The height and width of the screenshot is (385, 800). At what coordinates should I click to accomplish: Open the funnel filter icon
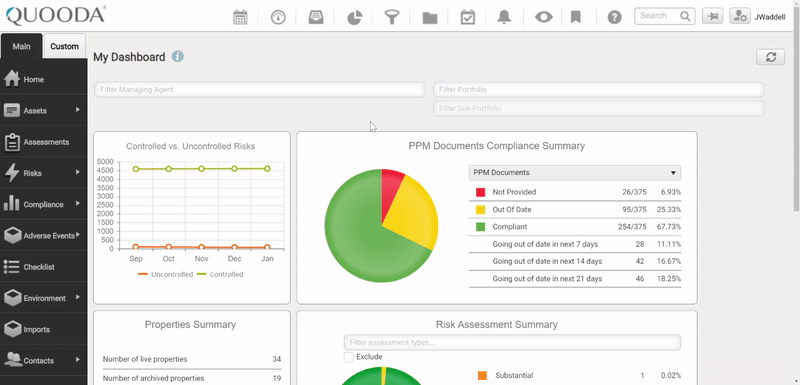391,18
